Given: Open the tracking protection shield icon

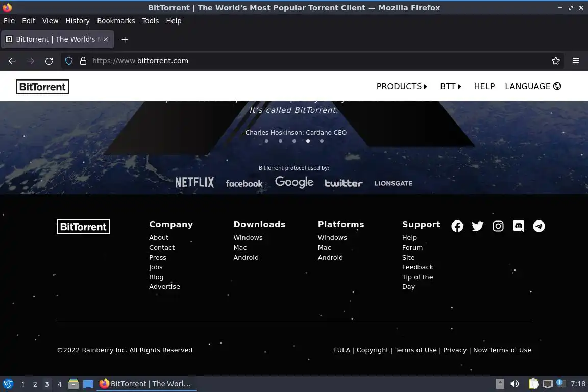Looking at the screenshot, I should coord(68,61).
